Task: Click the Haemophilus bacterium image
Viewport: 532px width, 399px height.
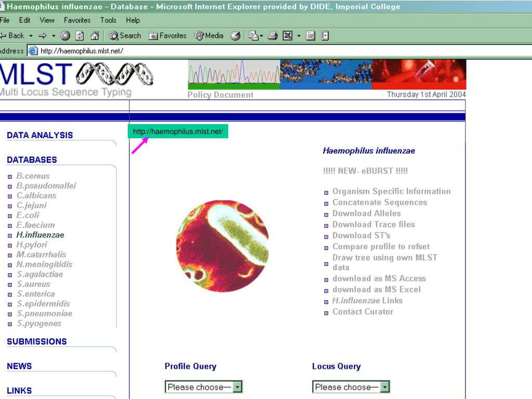Action: click(222, 246)
